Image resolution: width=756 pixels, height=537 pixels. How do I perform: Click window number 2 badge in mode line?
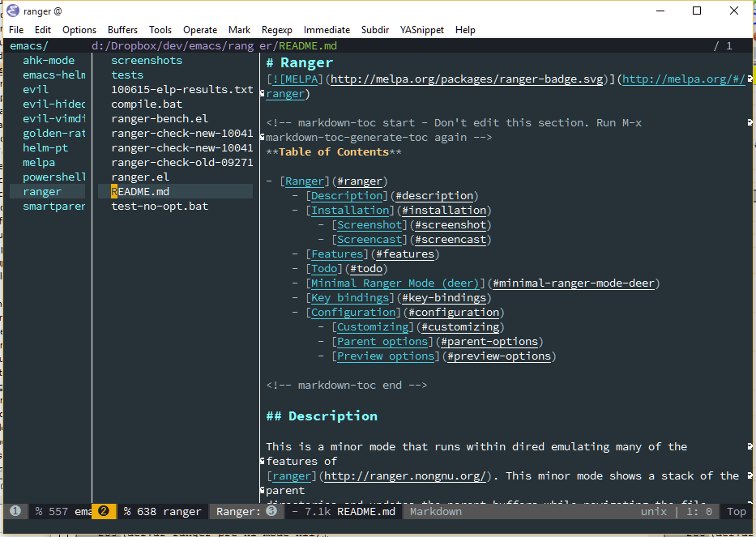pos(104,511)
